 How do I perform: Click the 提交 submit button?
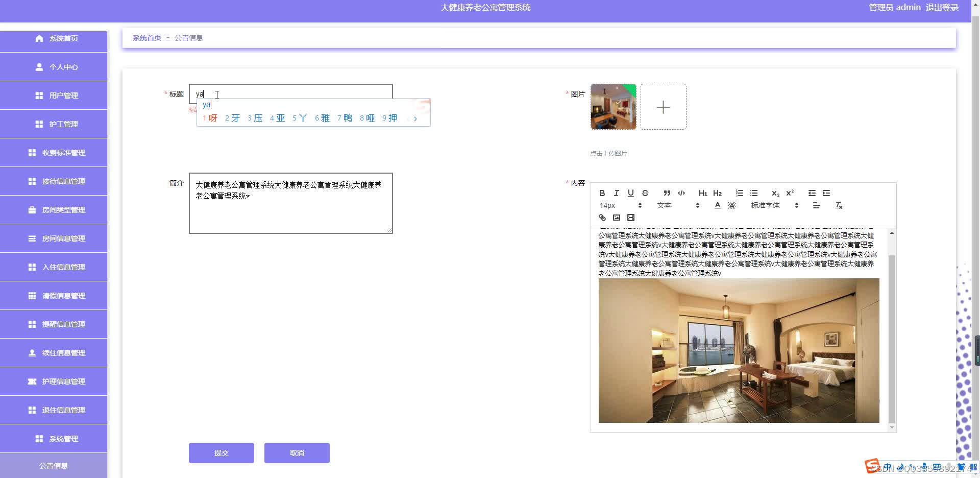click(x=221, y=453)
